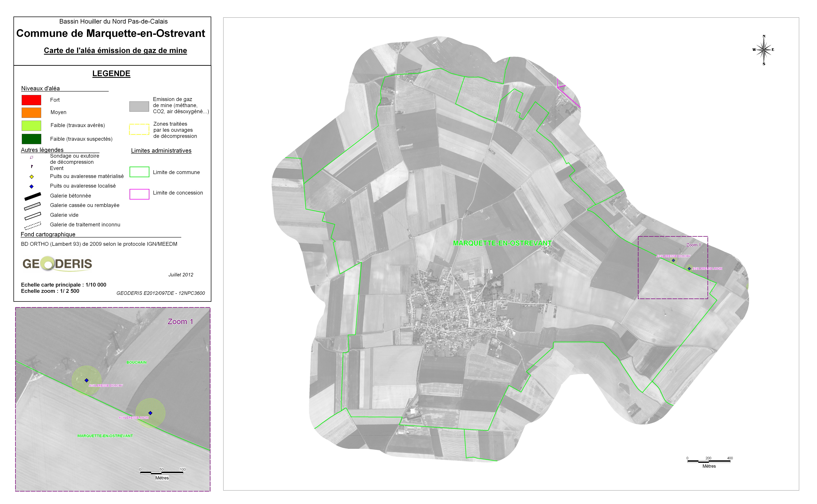Click the subtitle 'Carte de l'aléa émission de gaz de mine'
The width and height of the screenshot is (817, 504).
115,51
